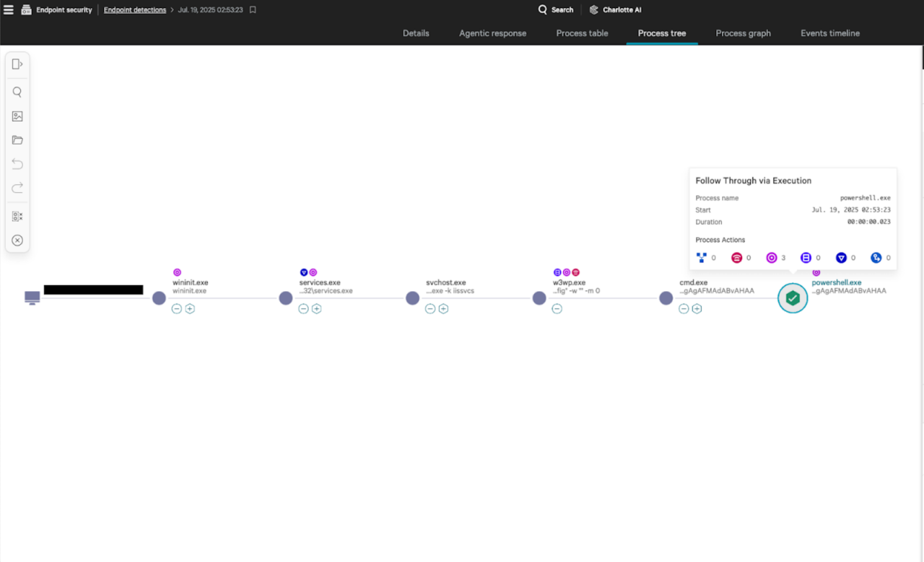This screenshot has width=924, height=562.
Task: Open the Events timeline tab
Action: coord(829,33)
